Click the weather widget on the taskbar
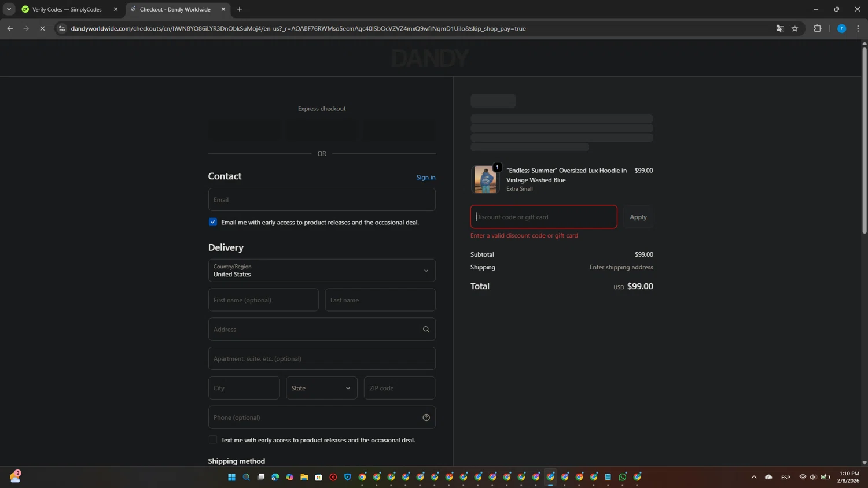The image size is (868, 488). (x=15, y=476)
